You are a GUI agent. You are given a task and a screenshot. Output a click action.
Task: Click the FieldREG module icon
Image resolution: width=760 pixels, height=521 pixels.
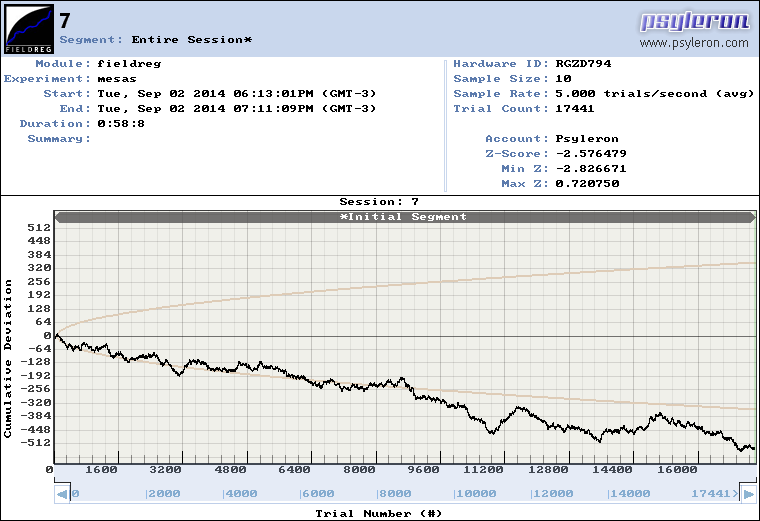click(x=28, y=28)
